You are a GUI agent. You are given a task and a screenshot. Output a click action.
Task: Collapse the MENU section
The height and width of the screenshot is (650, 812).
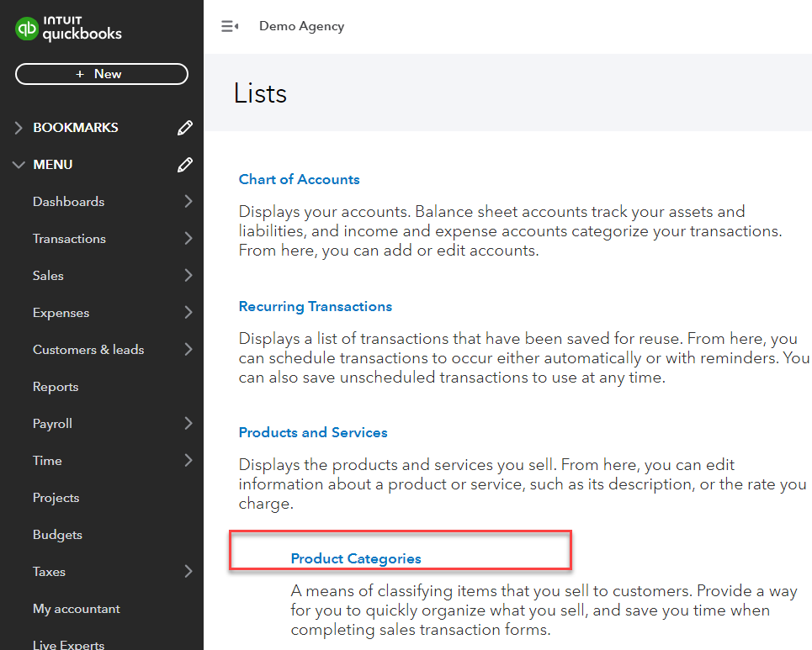(x=19, y=165)
